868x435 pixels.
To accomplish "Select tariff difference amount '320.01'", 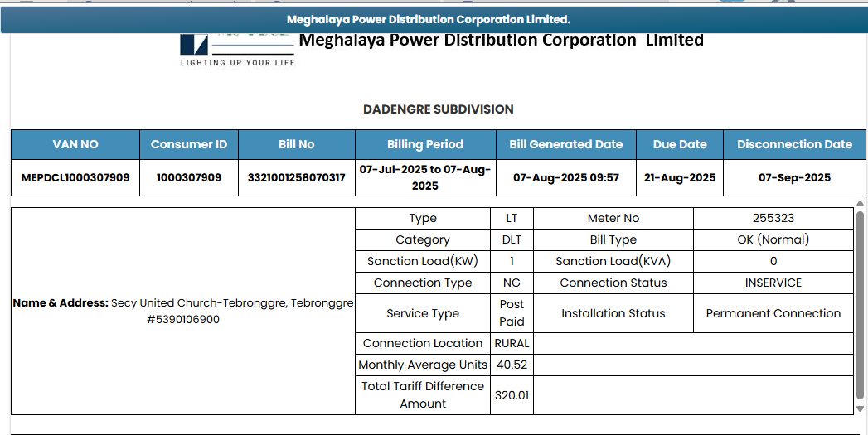I will click(x=512, y=395).
